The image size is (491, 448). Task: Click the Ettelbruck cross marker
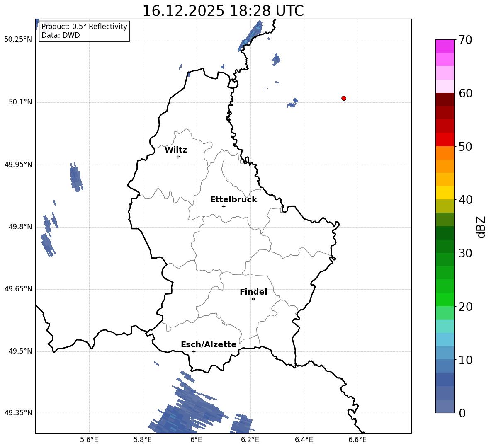click(224, 206)
